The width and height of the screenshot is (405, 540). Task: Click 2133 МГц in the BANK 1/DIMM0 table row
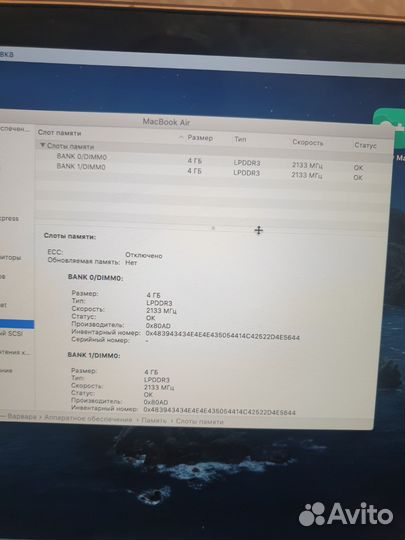click(307, 175)
